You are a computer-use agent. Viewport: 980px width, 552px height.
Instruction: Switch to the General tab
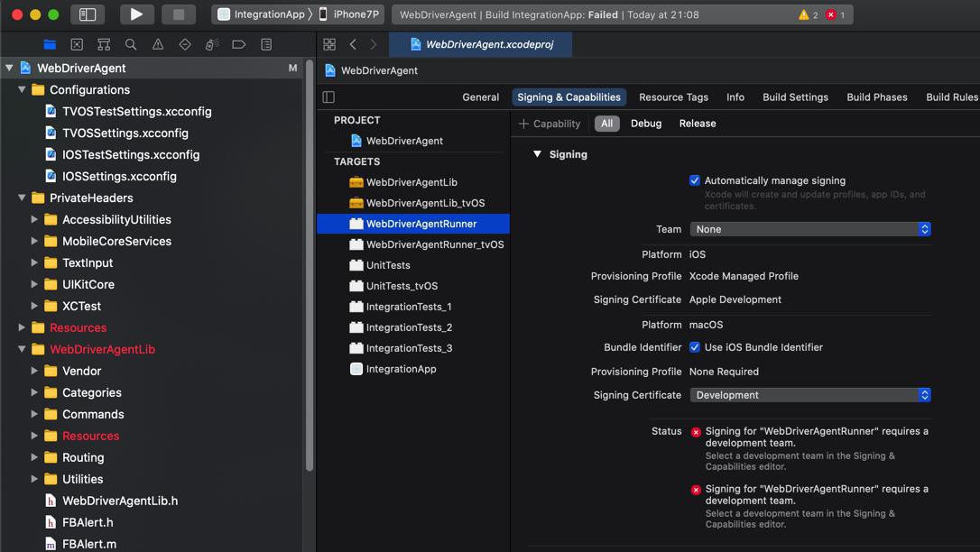481,97
